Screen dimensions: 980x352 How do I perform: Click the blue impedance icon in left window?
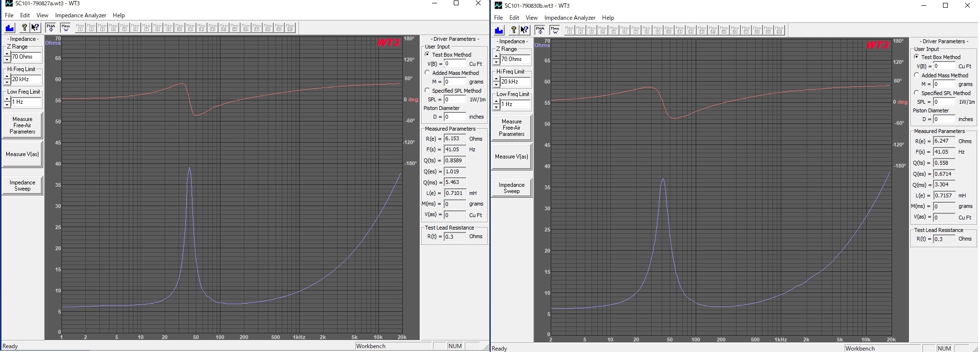pyautogui.click(x=10, y=28)
